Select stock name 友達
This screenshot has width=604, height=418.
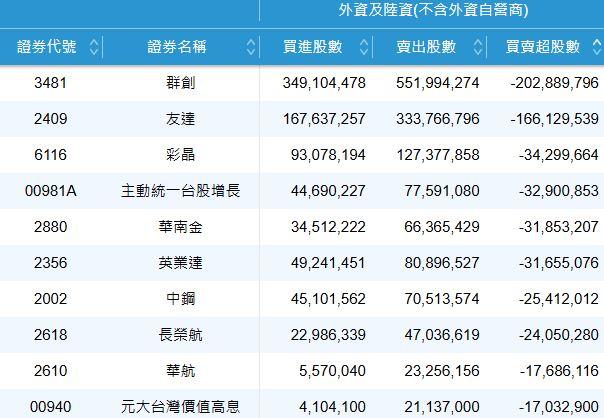pos(181,119)
